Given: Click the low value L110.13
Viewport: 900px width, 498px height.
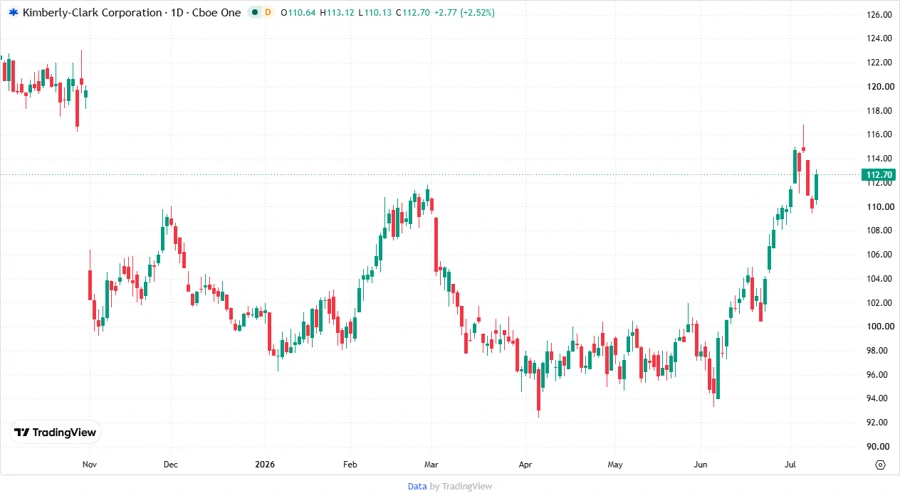Looking at the screenshot, I should coord(375,12).
